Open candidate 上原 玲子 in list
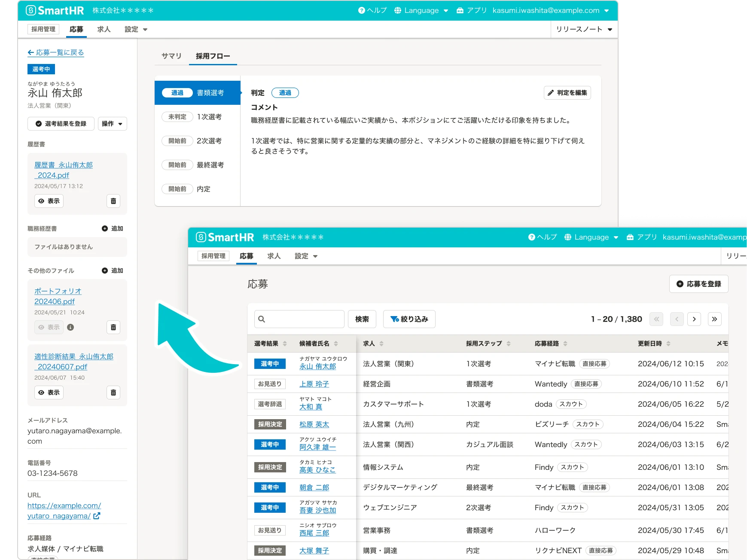747x560 pixels. 314,384
